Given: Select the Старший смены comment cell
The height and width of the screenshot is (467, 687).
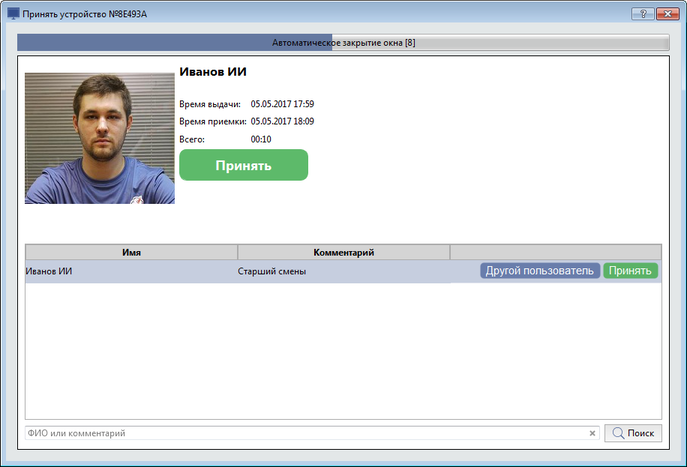Looking at the screenshot, I should click(x=271, y=271).
